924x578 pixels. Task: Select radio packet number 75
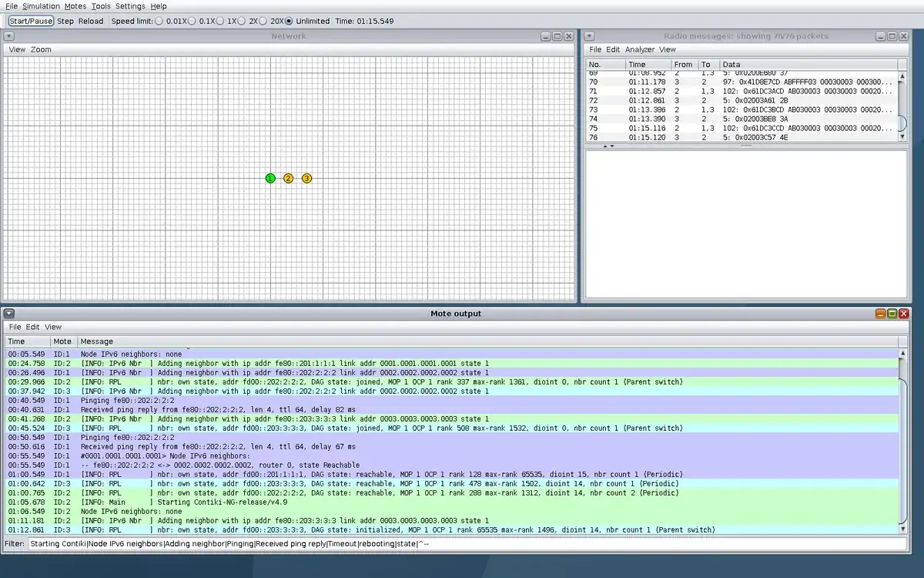pos(742,128)
